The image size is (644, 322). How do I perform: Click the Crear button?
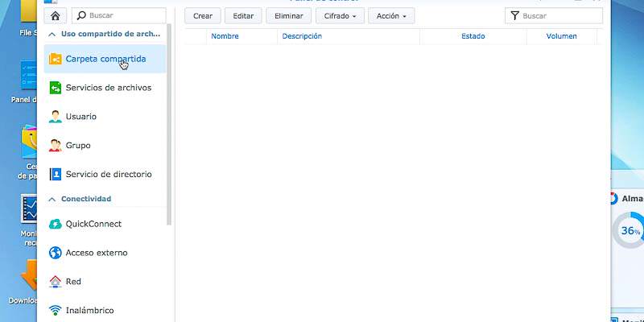click(x=203, y=16)
